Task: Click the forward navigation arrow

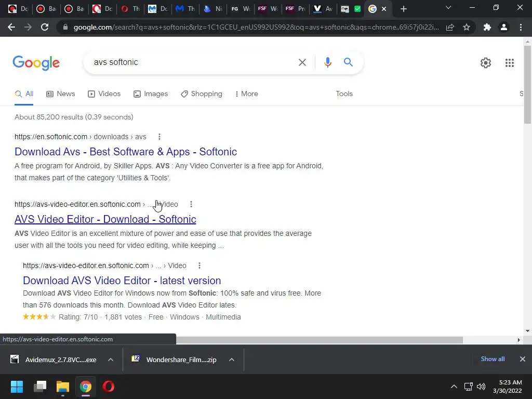Action: pos(28,27)
